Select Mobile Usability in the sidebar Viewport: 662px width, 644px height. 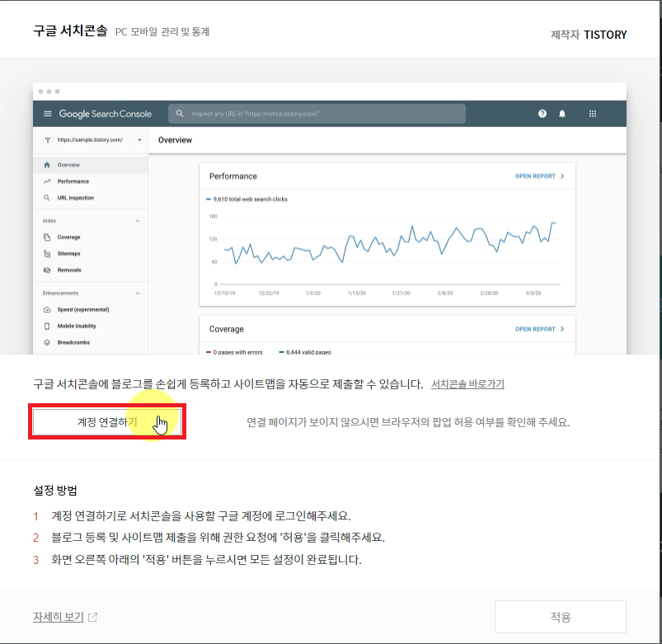(91, 326)
